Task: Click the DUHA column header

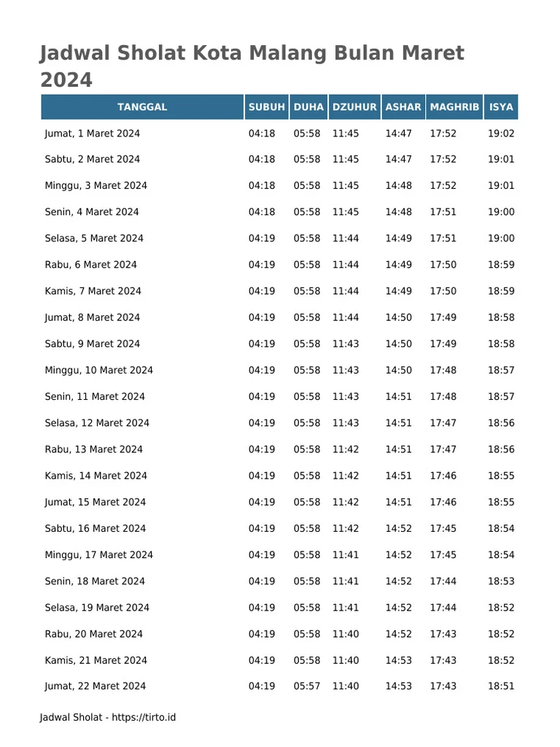Action: click(x=308, y=107)
